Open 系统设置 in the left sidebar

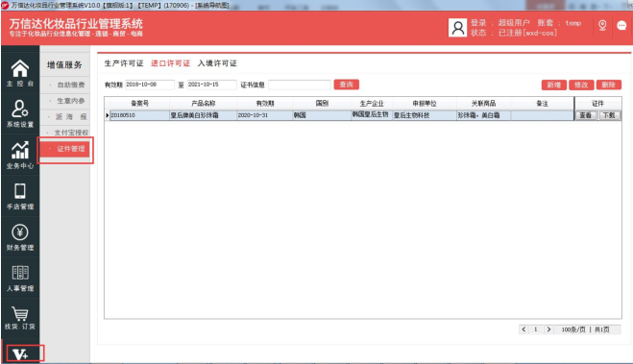[x=20, y=113]
